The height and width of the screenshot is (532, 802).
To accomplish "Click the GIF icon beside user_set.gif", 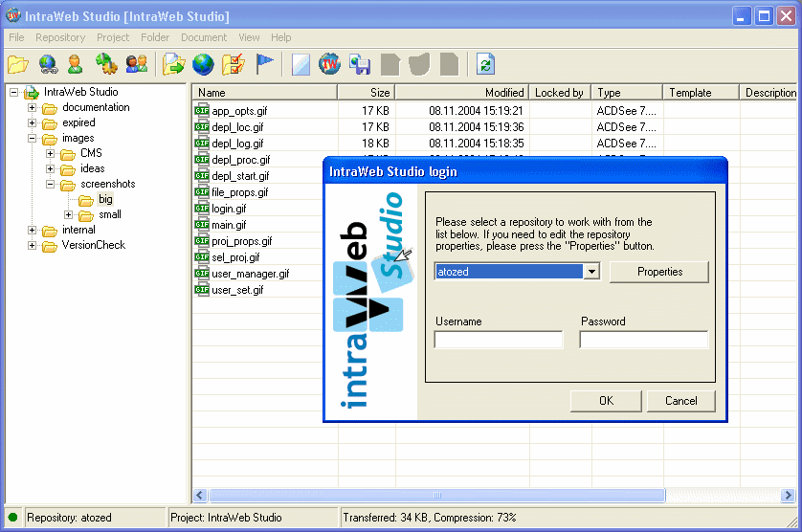I will 202,290.
